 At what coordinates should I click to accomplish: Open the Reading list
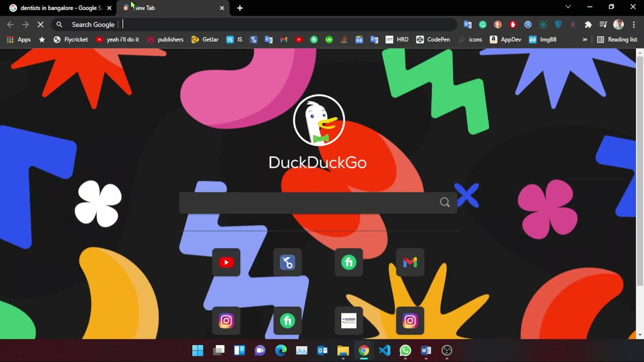[617, 39]
